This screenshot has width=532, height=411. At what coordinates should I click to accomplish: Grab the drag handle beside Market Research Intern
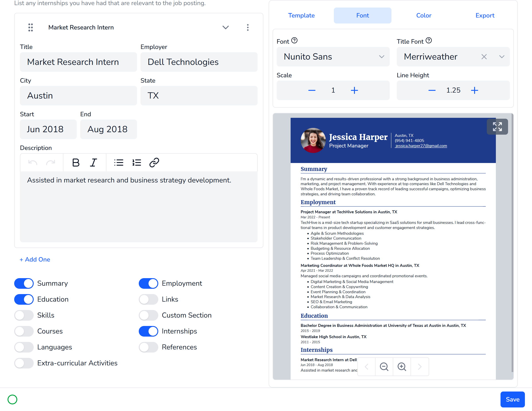pyautogui.click(x=30, y=27)
